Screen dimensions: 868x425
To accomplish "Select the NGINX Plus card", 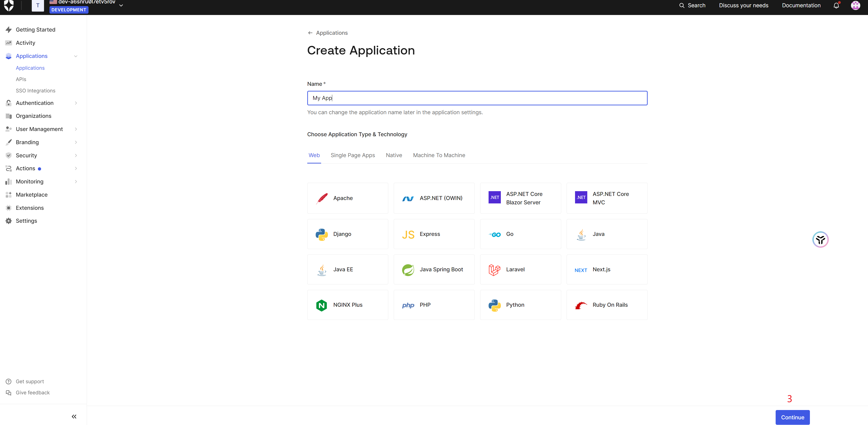I will [x=347, y=305].
